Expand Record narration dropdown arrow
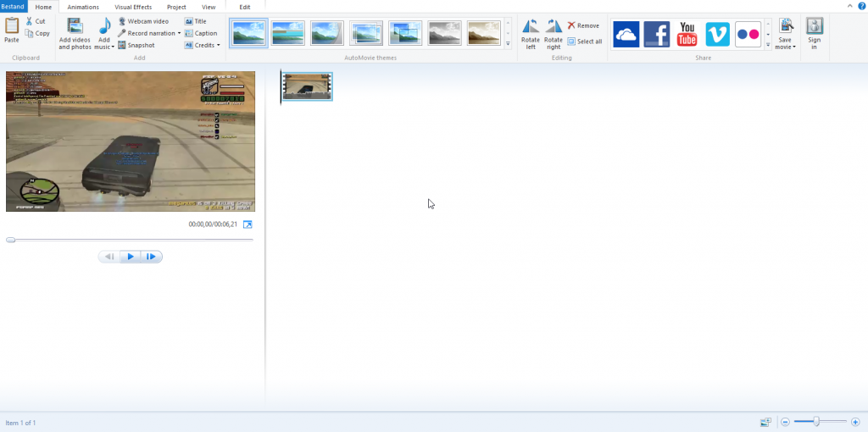This screenshot has width=868, height=432. click(x=180, y=33)
